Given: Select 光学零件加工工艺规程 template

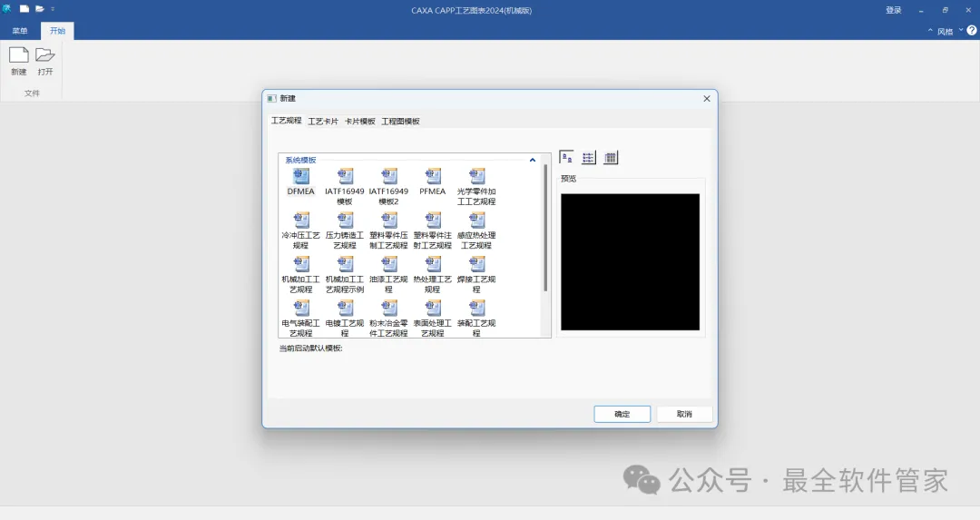Looking at the screenshot, I should click(476, 186).
